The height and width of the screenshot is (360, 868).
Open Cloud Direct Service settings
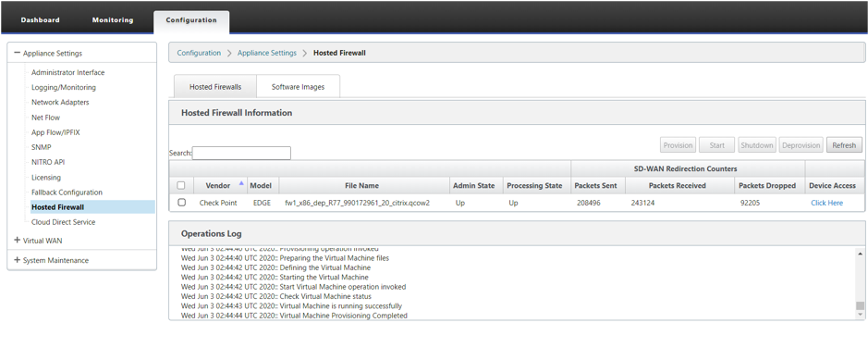pyautogui.click(x=63, y=222)
